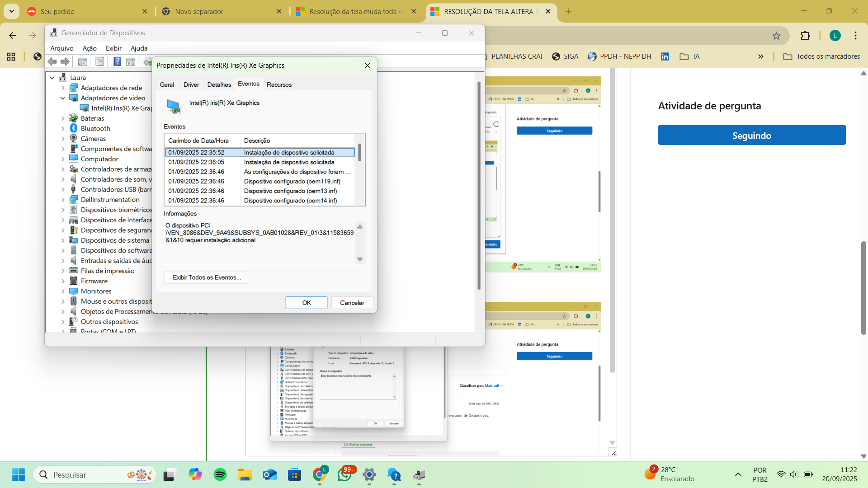Click the show/hide console tree toolbar icon
Screen dimensions: 868x488
pos(82,61)
